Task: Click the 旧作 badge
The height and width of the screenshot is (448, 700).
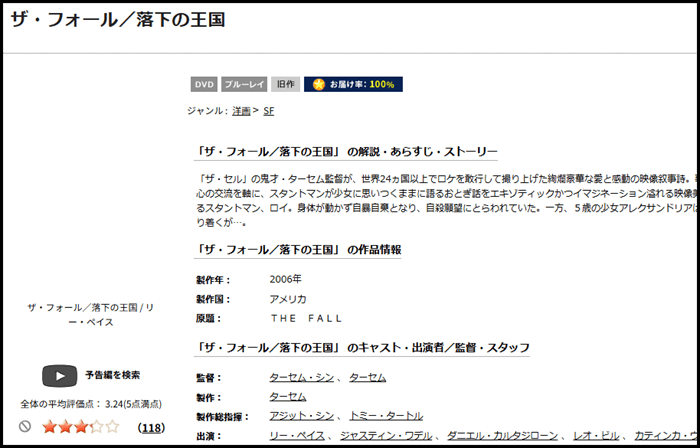Action: coord(286,84)
